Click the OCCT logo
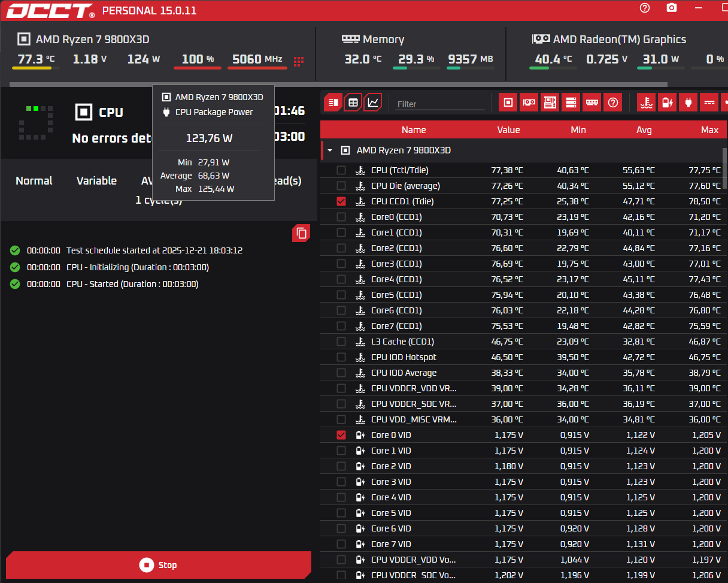 (50, 10)
